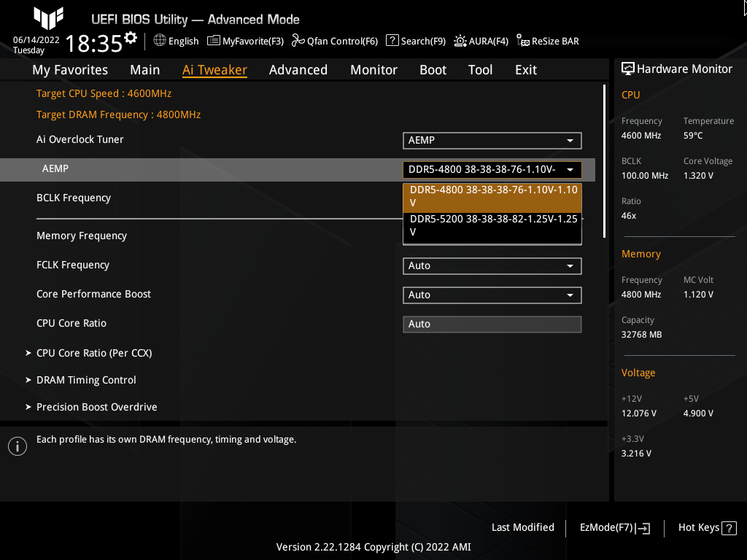
Task: Click the EzMode exit arrow icon
Action: 643,528
